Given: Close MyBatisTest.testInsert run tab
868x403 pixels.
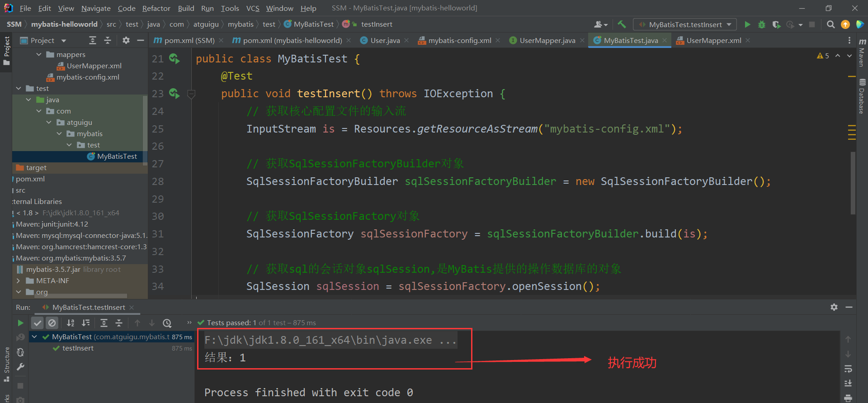Looking at the screenshot, I should click(x=132, y=307).
